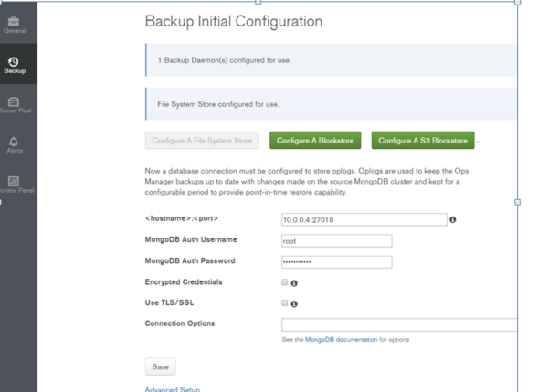The height and width of the screenshot is (392, 538).
Task: Click the info icon beside hostname field
Action: click(453, 219)
